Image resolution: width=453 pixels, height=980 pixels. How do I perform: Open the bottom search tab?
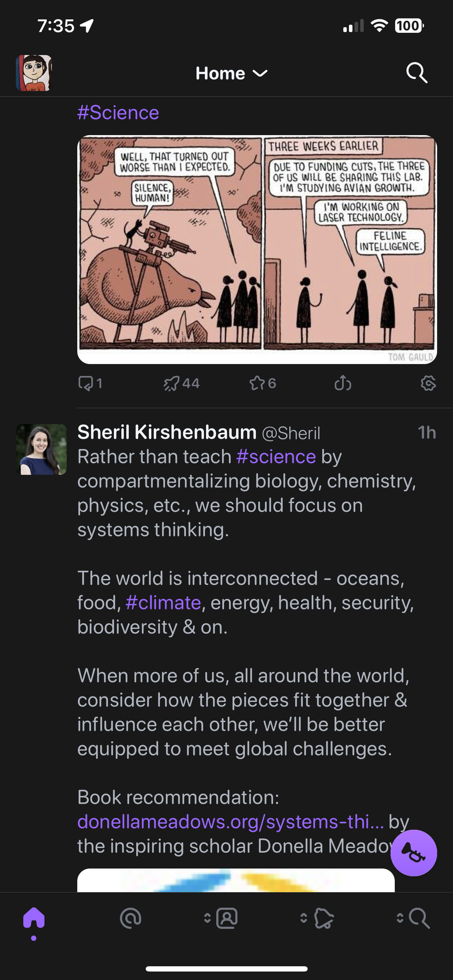(419, 918)
